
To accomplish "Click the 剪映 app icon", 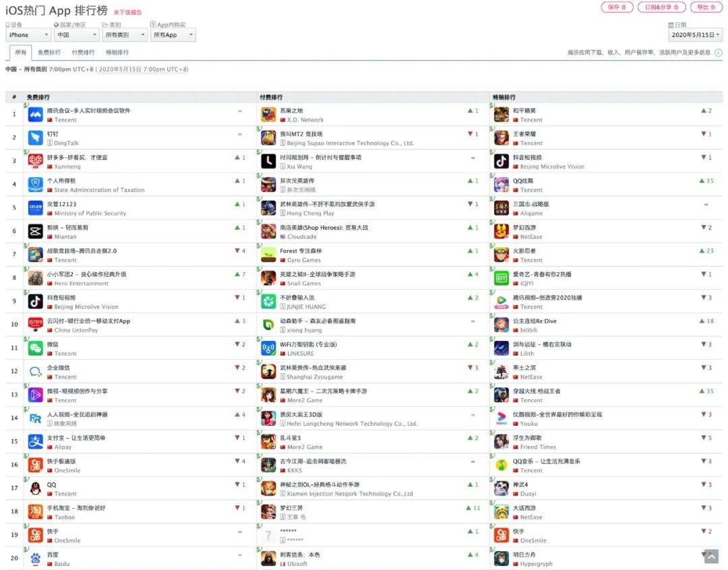I will point(35,231).
